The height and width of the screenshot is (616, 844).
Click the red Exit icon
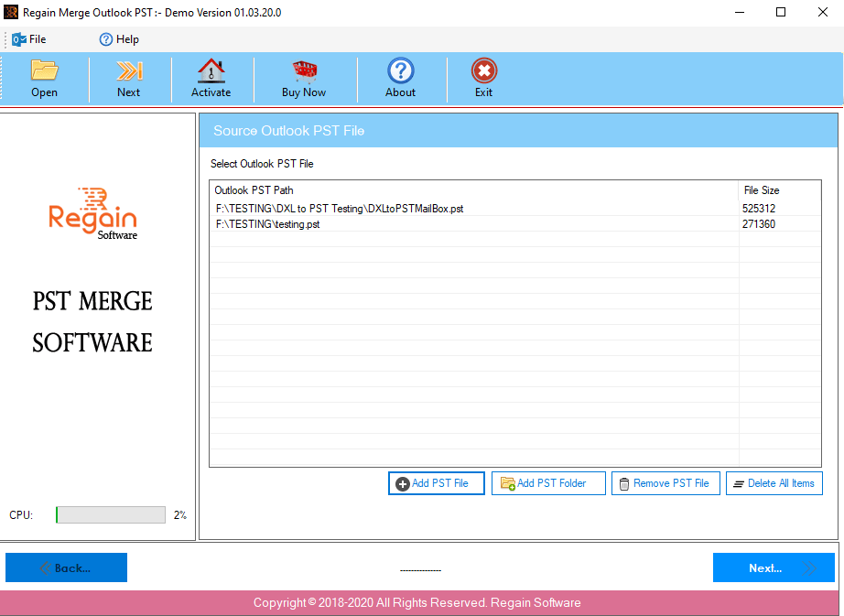point(484,70)
